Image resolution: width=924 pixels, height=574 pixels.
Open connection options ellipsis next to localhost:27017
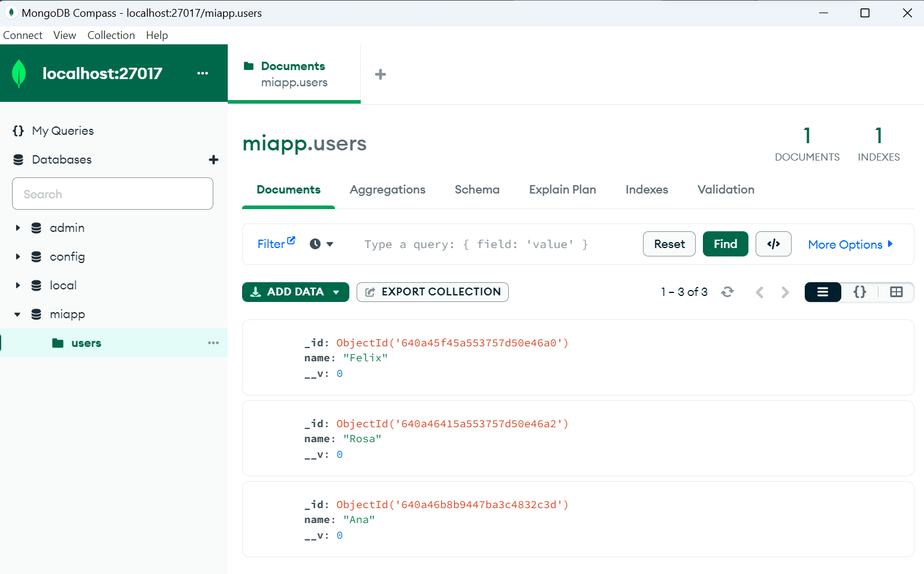[203, 73]
